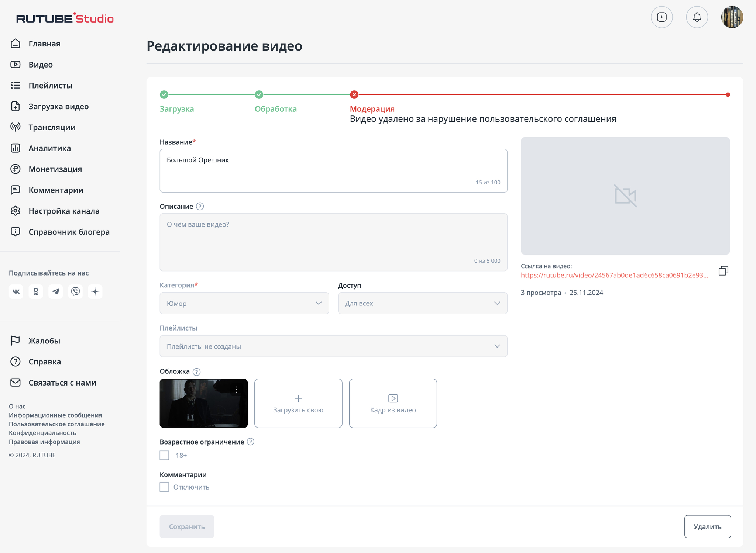Expand the Плейлисты dropdown
Image resolution: width=756 pixels, height=553 pixels.
click(333, 346)
